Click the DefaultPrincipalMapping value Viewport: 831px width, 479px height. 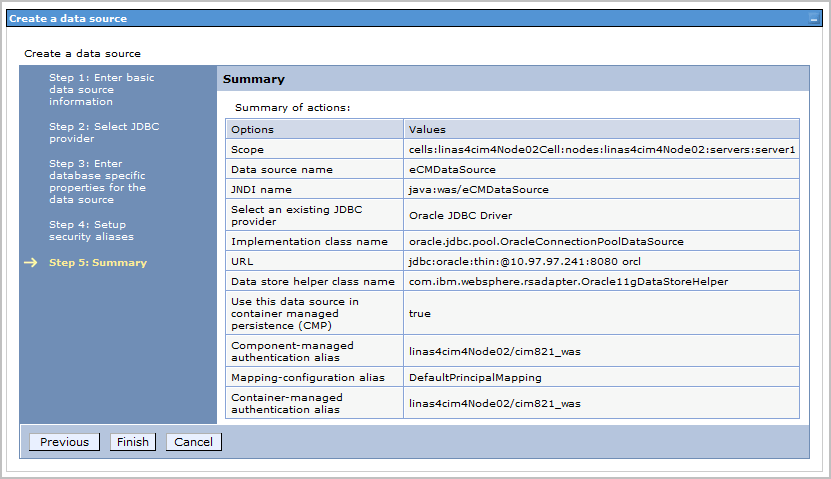[475, 378]
